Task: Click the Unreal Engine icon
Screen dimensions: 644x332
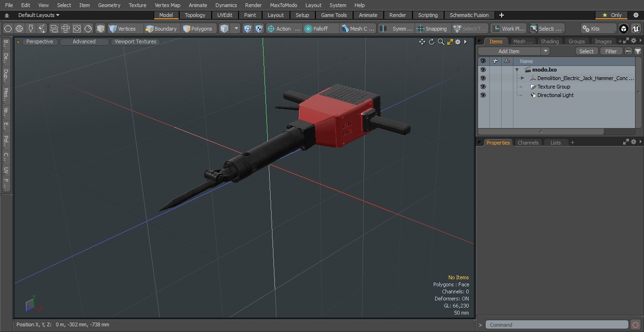Action: coord(636,29)
